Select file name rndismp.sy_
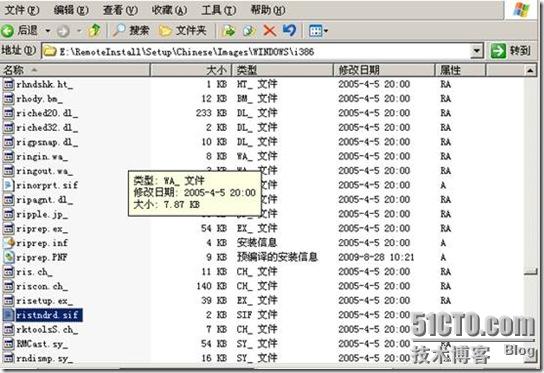544x373 pixels. tap(44, 358)
